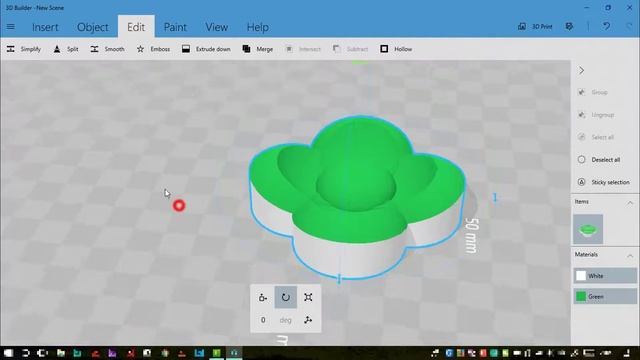Click the Redo arrow
This screenshot has height=360, width=640.
pos(629,27)
